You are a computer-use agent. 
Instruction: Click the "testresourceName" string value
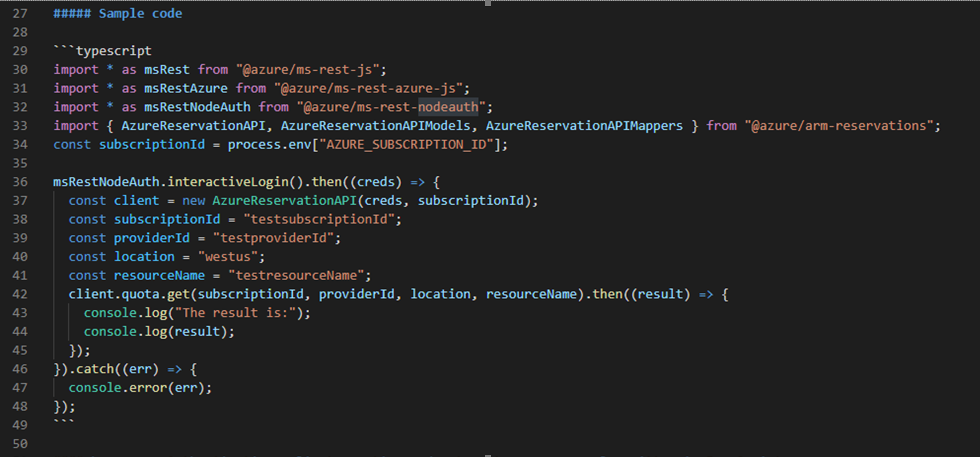coord(297,275)
